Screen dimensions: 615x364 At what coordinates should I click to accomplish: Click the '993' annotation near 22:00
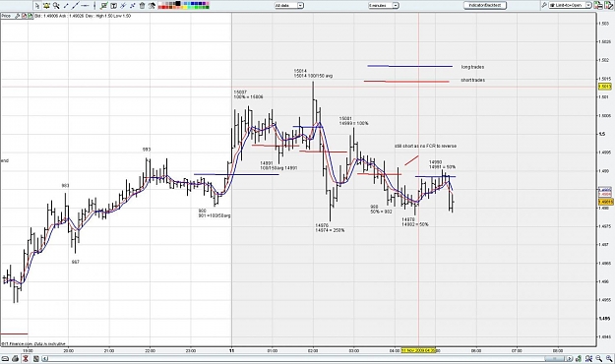(147, 150)
